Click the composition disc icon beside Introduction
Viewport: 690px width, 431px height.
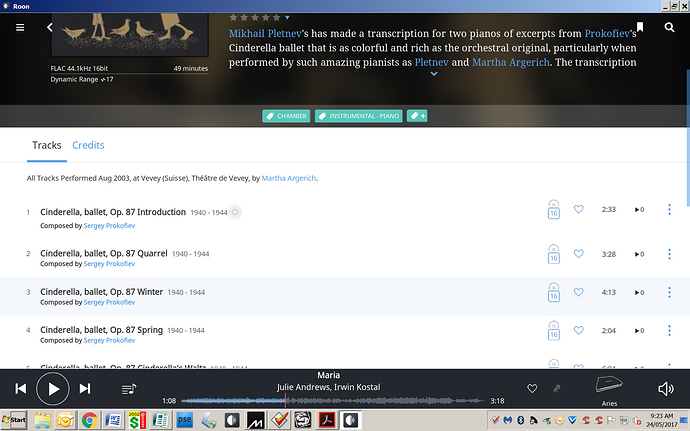coord(235,213)
